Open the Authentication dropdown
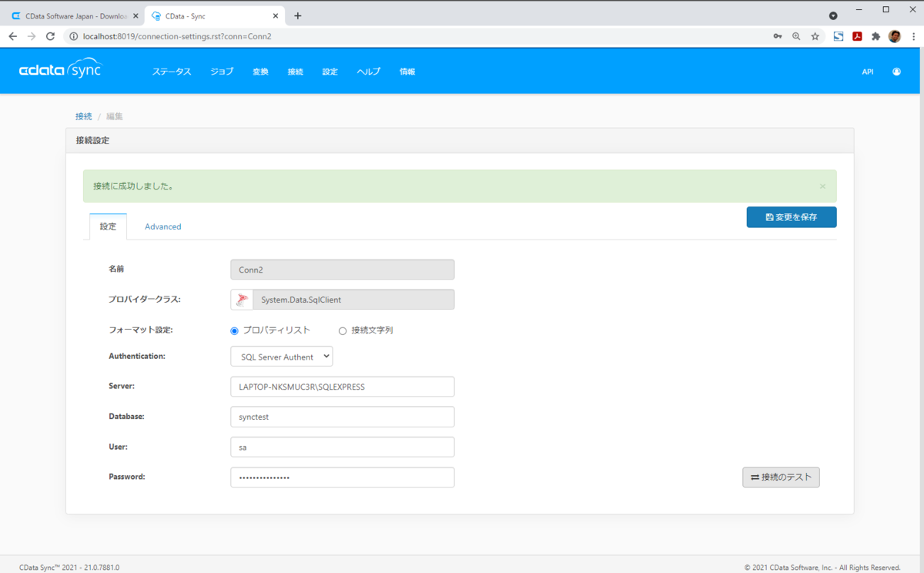This screenshot has width=924, height=573. (282, 357)
